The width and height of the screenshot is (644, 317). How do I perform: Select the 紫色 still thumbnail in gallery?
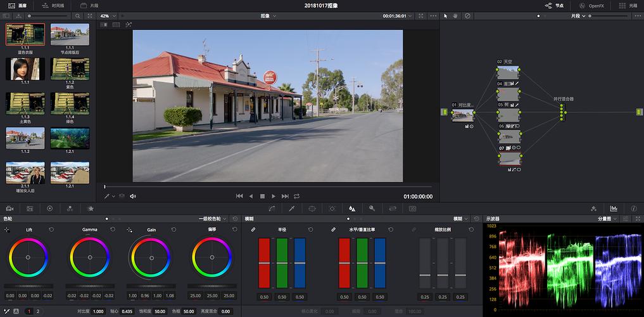point(70,70)
